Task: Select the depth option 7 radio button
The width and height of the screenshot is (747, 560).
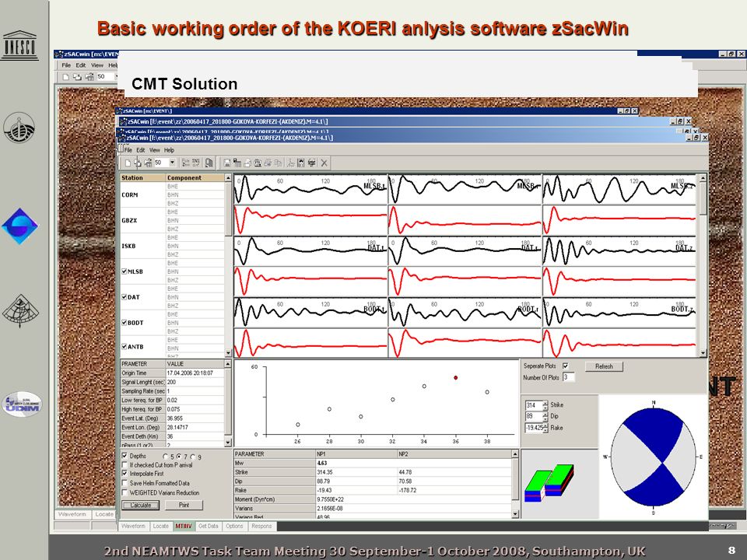Action: (x=179, y=457)
